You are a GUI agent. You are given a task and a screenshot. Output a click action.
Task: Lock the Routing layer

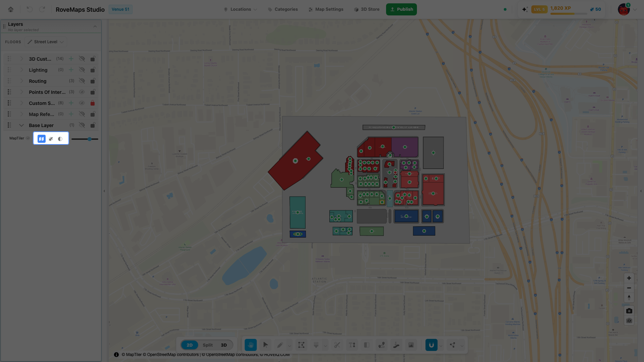[93, 81]
